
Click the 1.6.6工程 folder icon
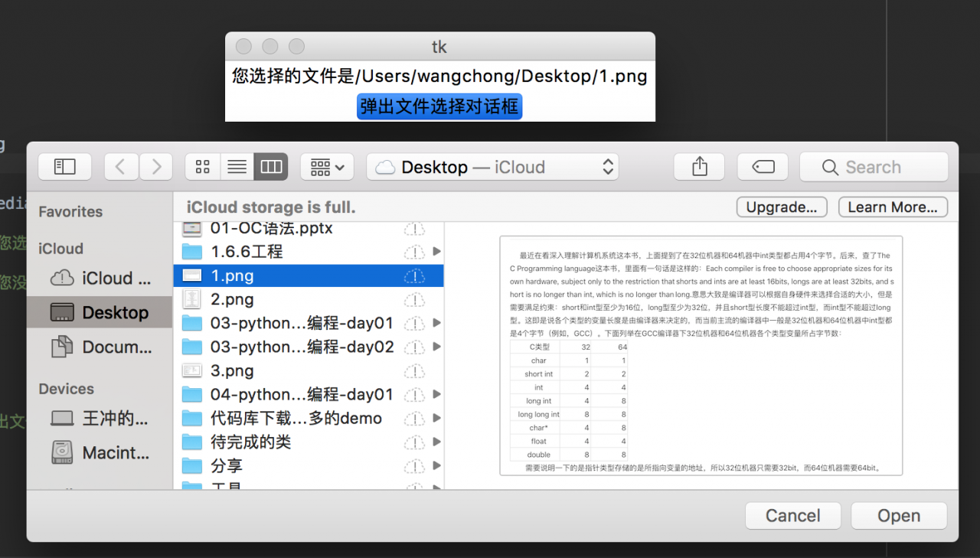tap(191, 251)
